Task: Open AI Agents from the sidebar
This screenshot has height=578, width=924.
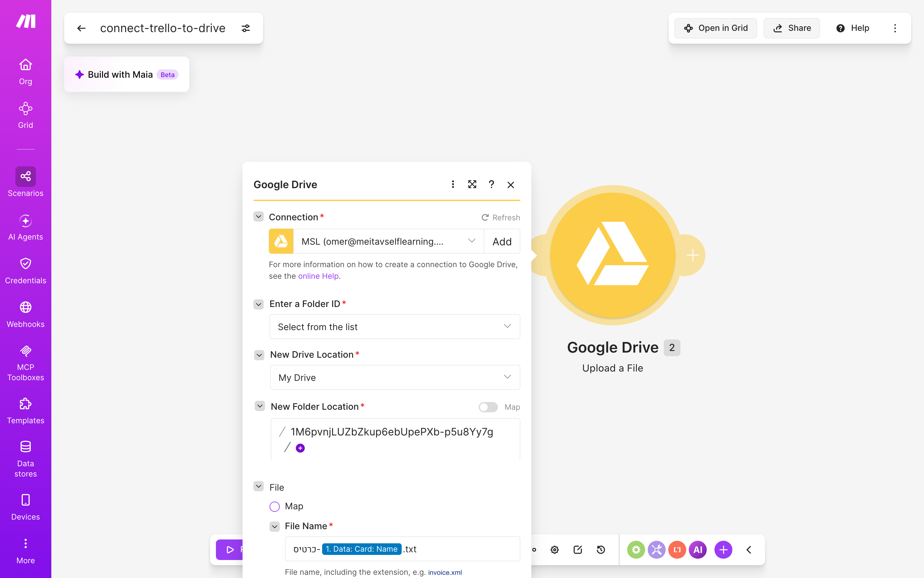Action: 26,227
